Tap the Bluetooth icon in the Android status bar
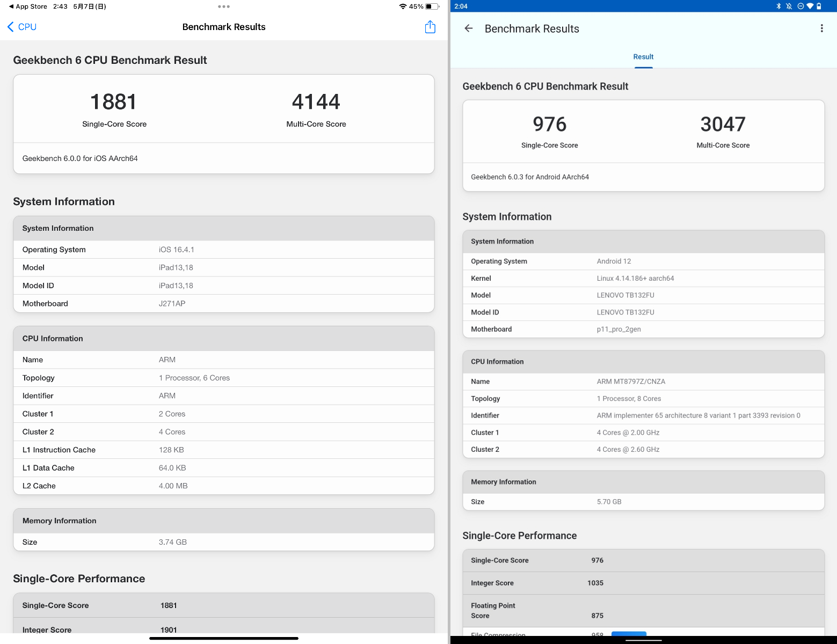 click(778, 6)
